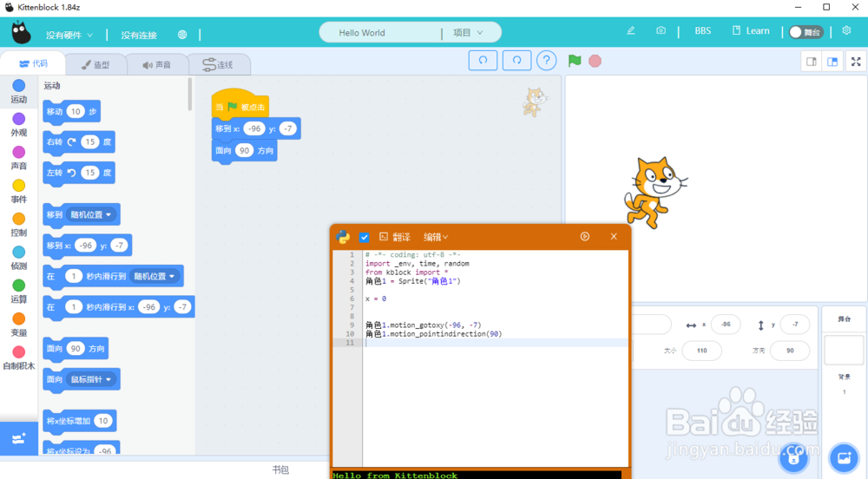Select the 舞台 stage backdrop thumbnail
Screen dimensions: 868x479
click(845, 350)
